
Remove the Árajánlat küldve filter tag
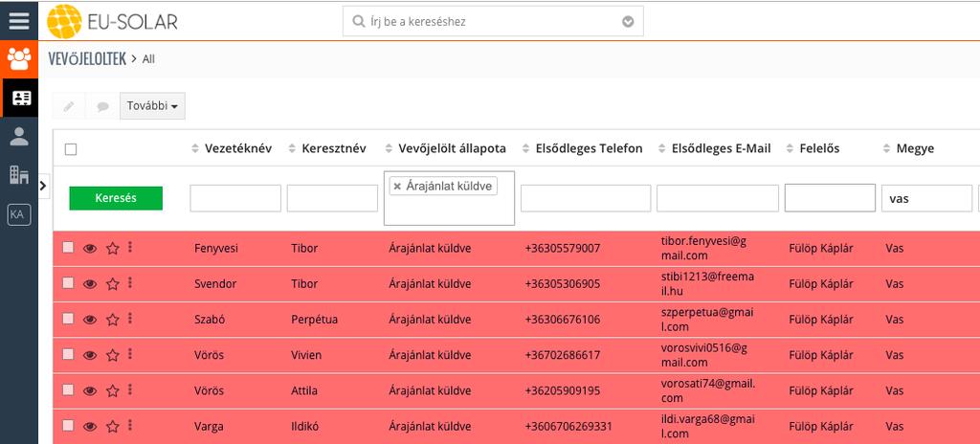pyautogui.click(x=397, y=187)
